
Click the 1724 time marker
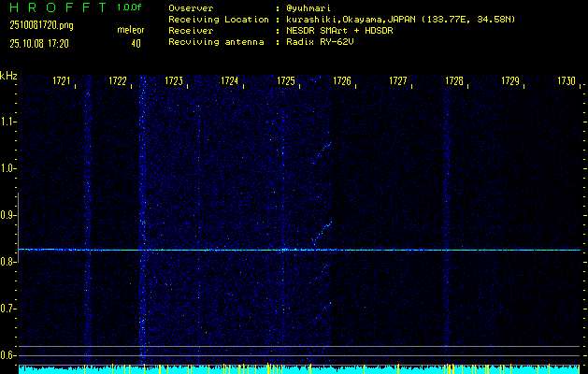(x=230, y=80)
